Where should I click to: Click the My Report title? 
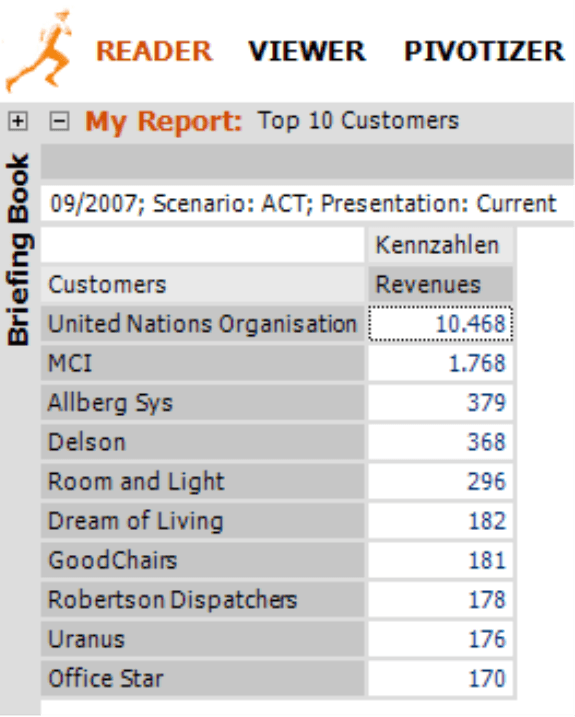click(x=163, y=122)
